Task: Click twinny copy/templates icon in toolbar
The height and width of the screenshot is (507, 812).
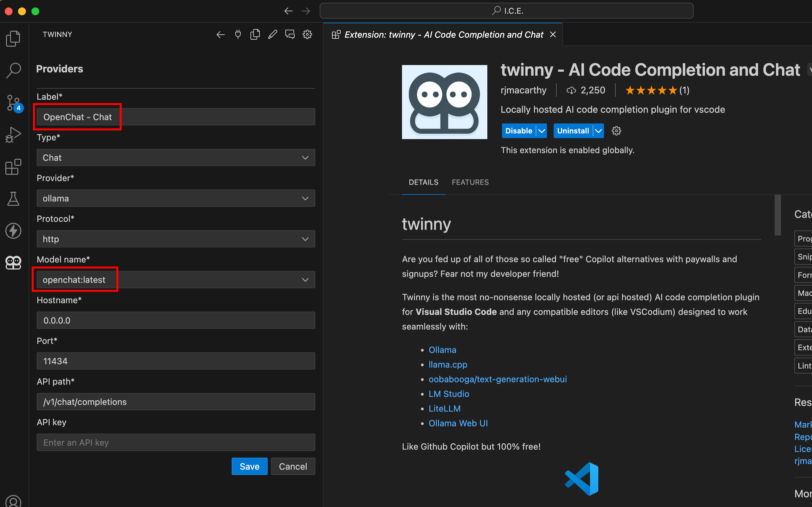Action: click(x=255, y=35)
